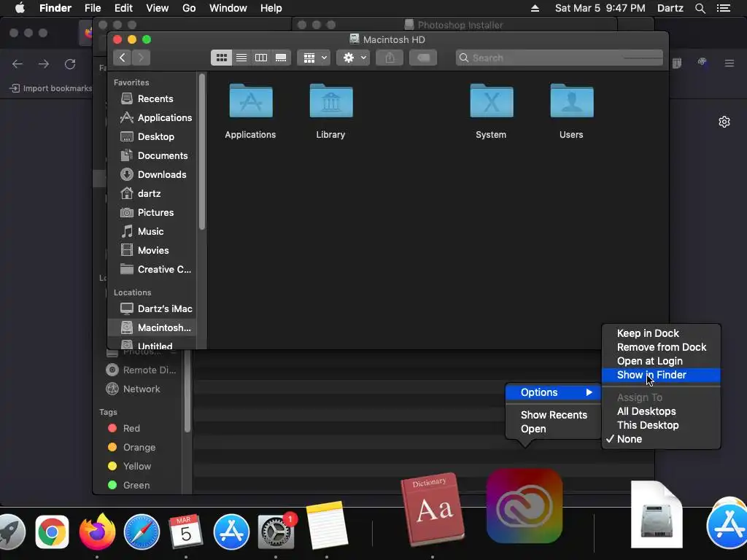Open the Applications folder icon

coord(251,101)
